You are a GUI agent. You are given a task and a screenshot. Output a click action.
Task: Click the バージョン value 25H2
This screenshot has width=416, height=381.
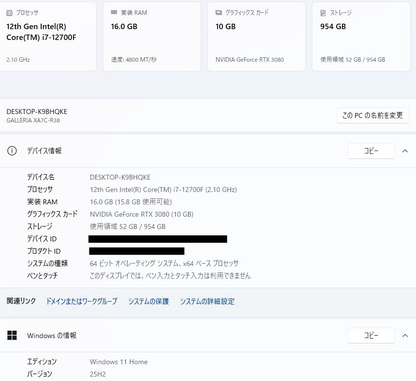coord(98,374)
